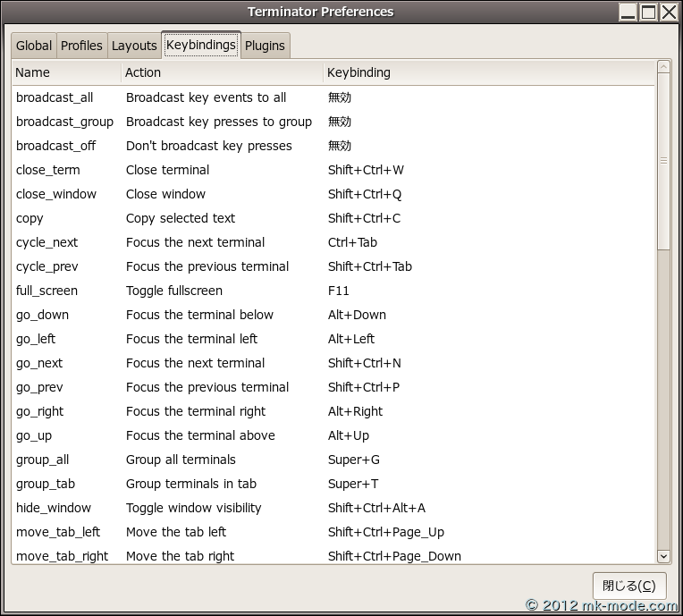This screenshot has height=616, width=683.
Task: Edit the Super+G keybinding for group_all
Action: click(x=354, y=460)
